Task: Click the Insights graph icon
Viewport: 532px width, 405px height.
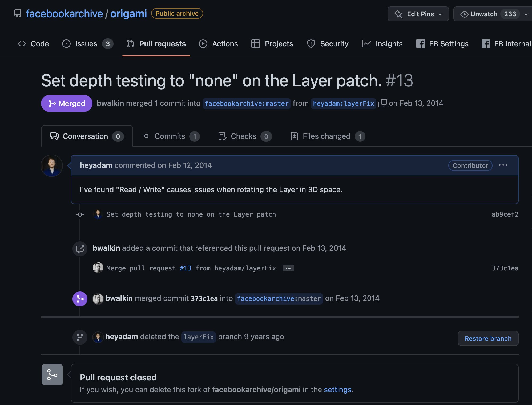Action: pyautogui.click(x=366, y=44)
